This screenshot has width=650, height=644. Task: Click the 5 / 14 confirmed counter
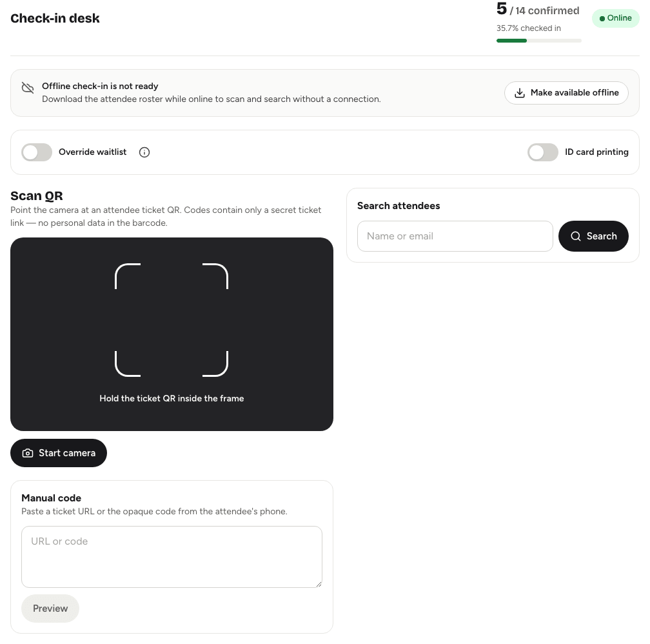coord(538,9)
